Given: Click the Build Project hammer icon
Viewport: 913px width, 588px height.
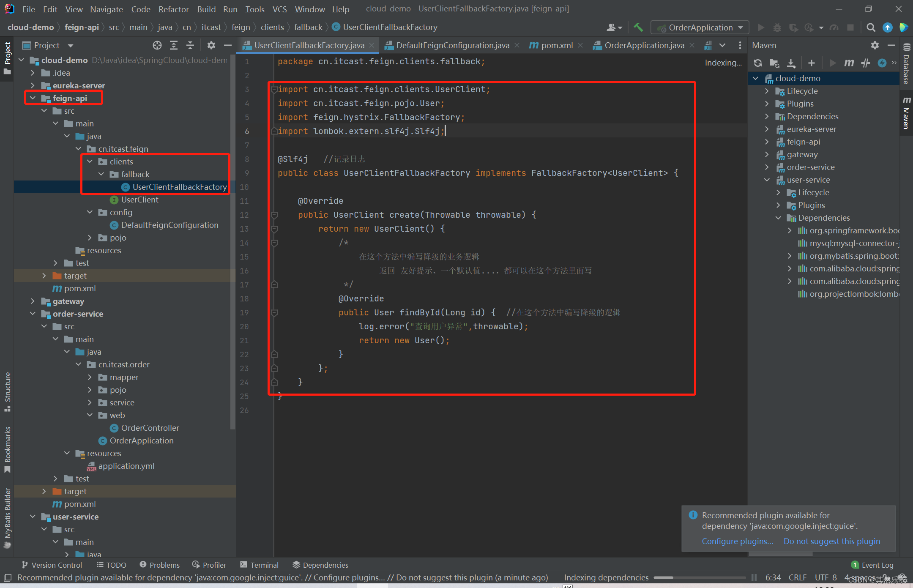Looking at the screenshot, I should click(638, 27).
